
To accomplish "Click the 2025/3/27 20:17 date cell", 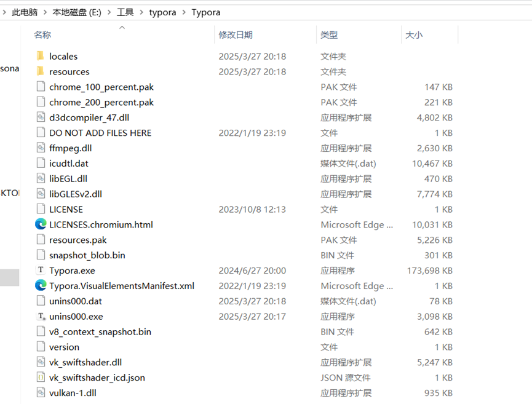I will pyautogui.click(x=252, y=317).
